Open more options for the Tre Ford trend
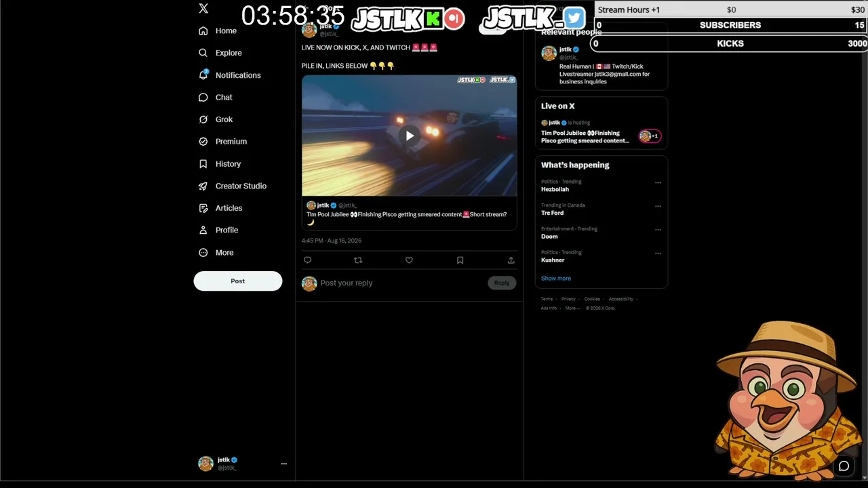The width and height of the screenshot is (868, 488). pyautogui.click(x=658, y=207)
